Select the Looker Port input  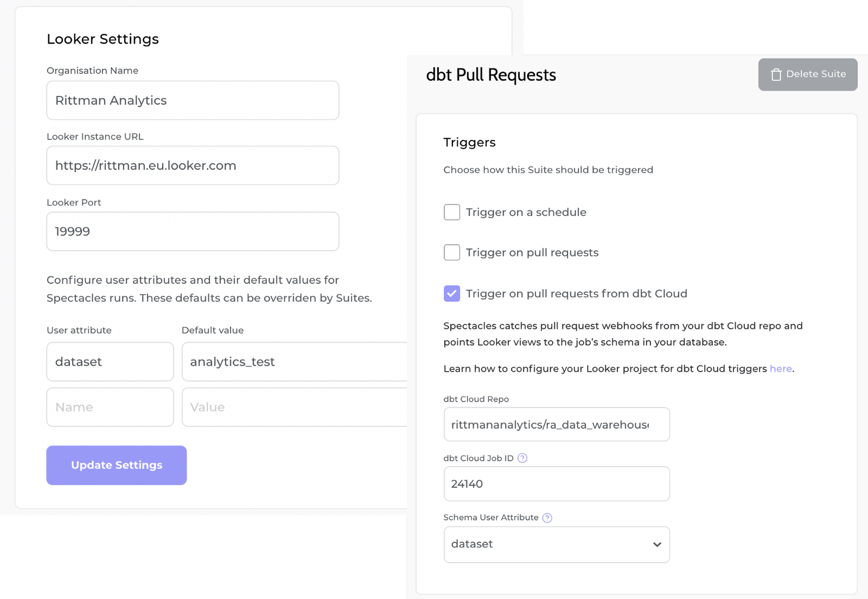tap(193, 232)
